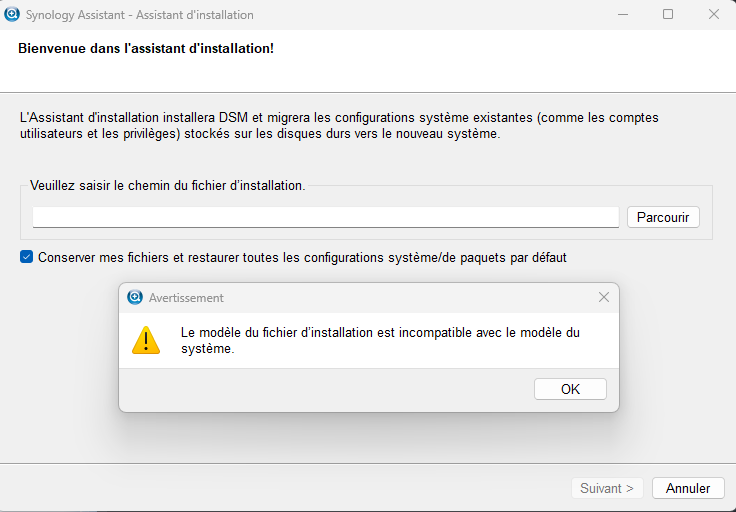Viewport: 736px width, 512px height.
Task: Close the Synology Assistant window
Action: tap(713, 15)
